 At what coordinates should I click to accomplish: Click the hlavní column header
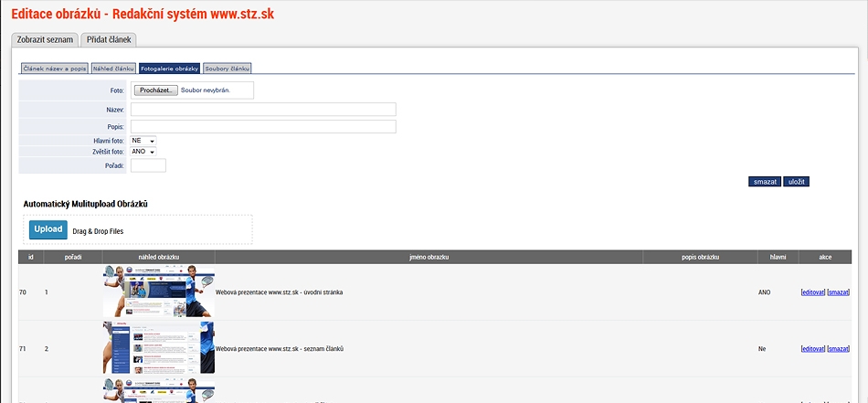(778, 258)
